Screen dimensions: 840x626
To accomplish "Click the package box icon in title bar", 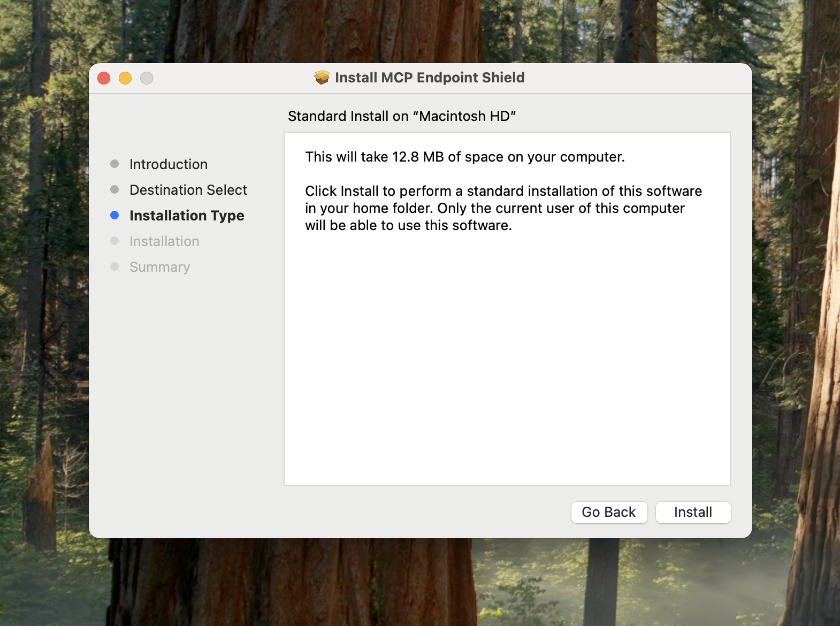I will click(x=322, y=78).
